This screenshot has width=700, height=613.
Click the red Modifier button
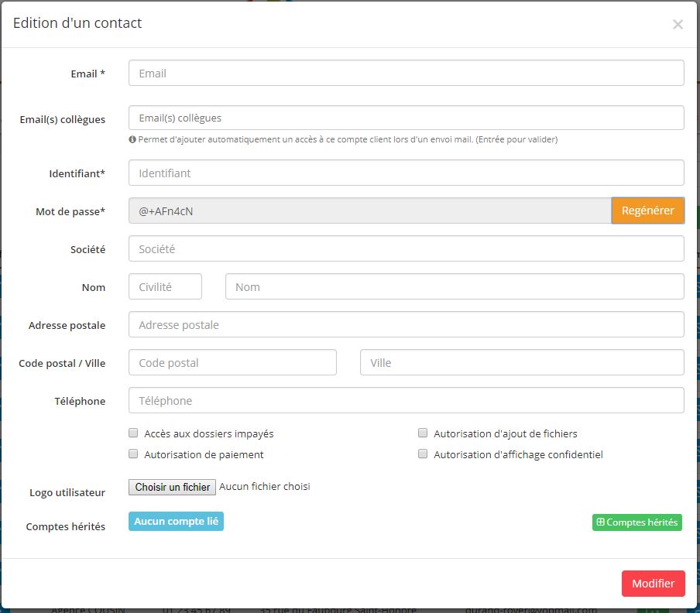coord(653,584)
